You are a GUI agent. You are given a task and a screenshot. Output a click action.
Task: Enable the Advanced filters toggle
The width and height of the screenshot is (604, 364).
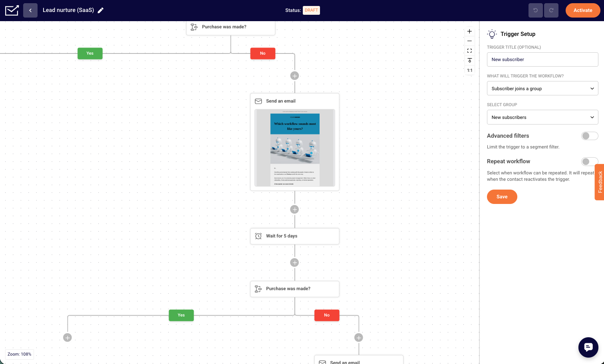590,136
